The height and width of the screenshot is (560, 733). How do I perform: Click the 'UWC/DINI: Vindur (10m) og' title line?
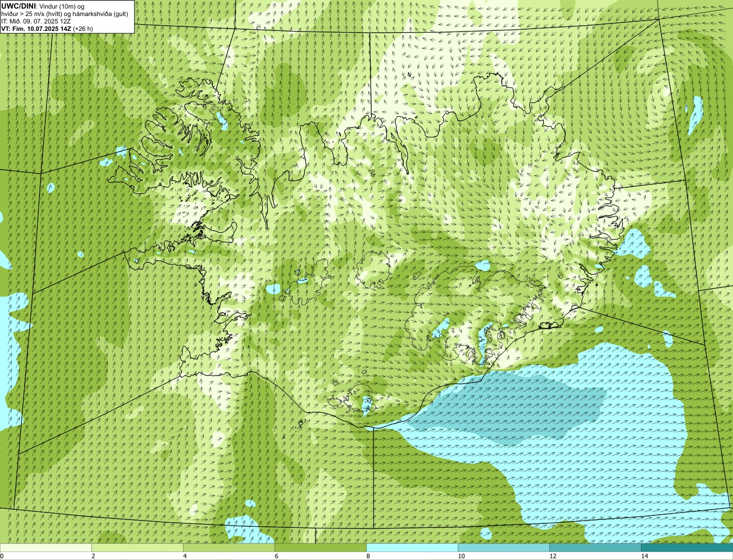pos(44,6)
